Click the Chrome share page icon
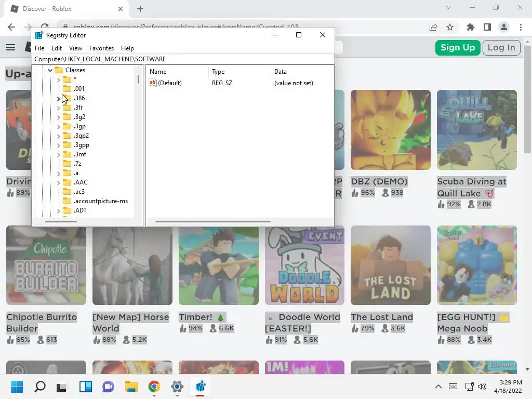 click(x=433, y=27)
